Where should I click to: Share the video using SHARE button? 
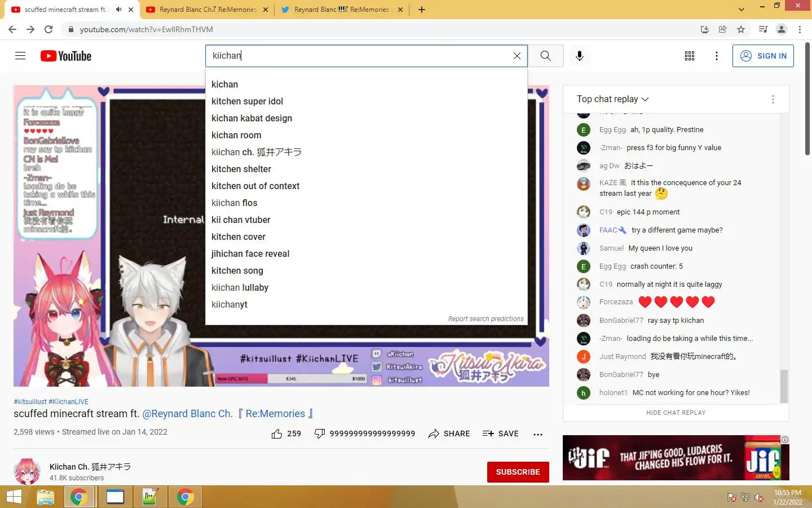tap(449, 433)
